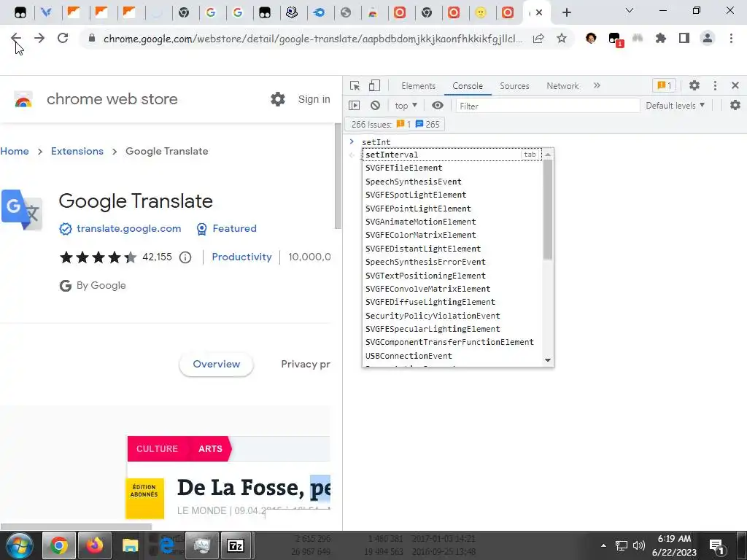Open 7-Zip from the taskbar
747x560 pixels.
(236, 545)
